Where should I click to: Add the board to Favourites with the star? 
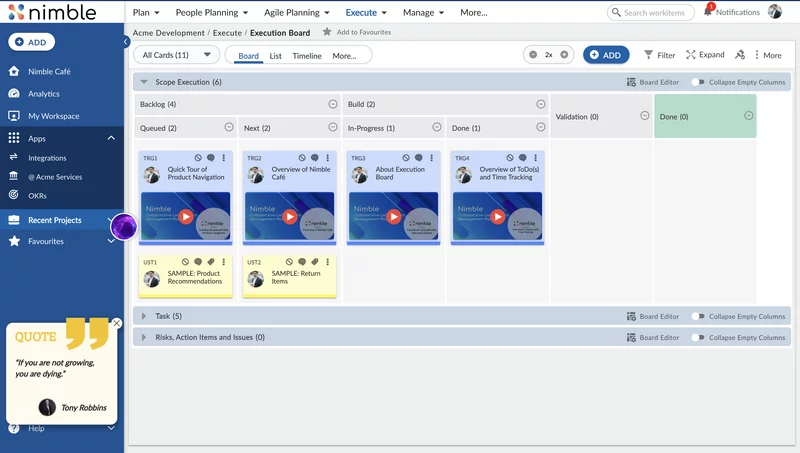coord(327,33)
